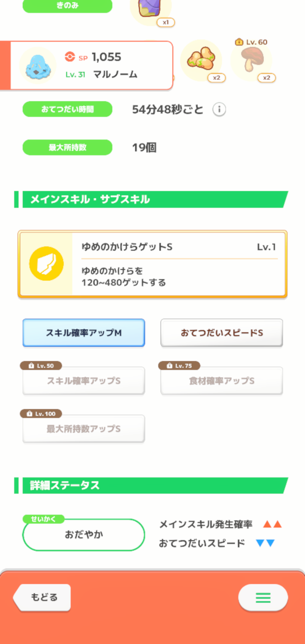Viewport: 305px width, 644px height.
Task: Tap the 最大所持数 green label
Action: (67, 147)
